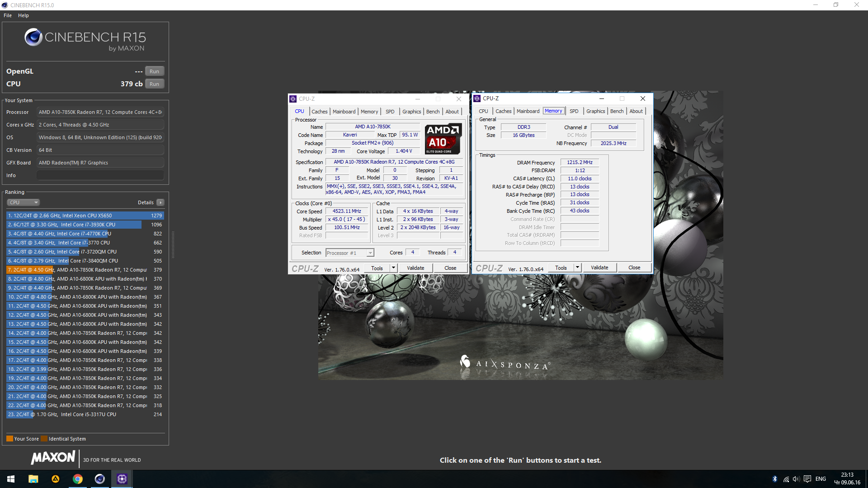
Task: Click the AMD A10 processor logo
Action: (x=443, y=139)
